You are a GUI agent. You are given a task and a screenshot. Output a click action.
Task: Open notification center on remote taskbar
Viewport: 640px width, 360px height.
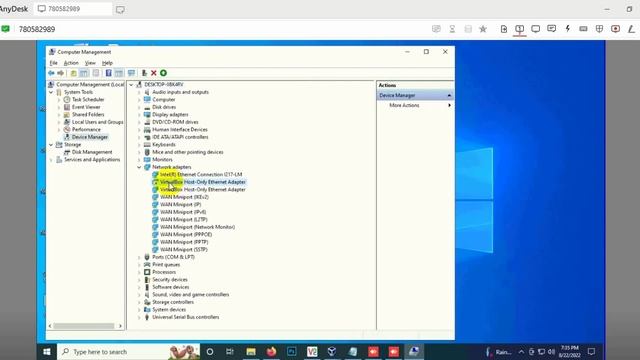(591, 351)
